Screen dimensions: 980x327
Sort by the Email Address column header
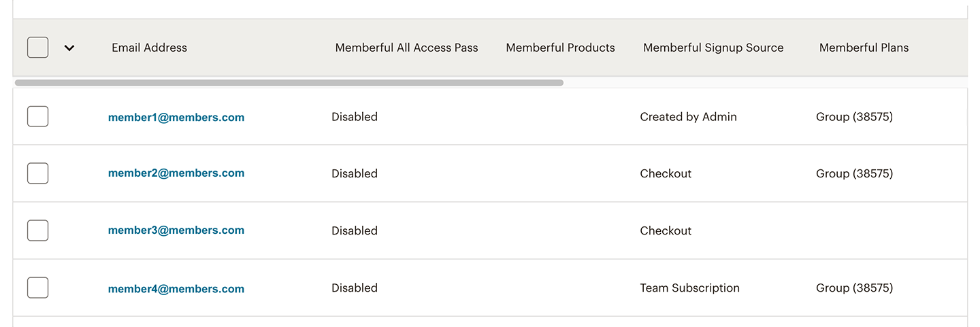149,48
